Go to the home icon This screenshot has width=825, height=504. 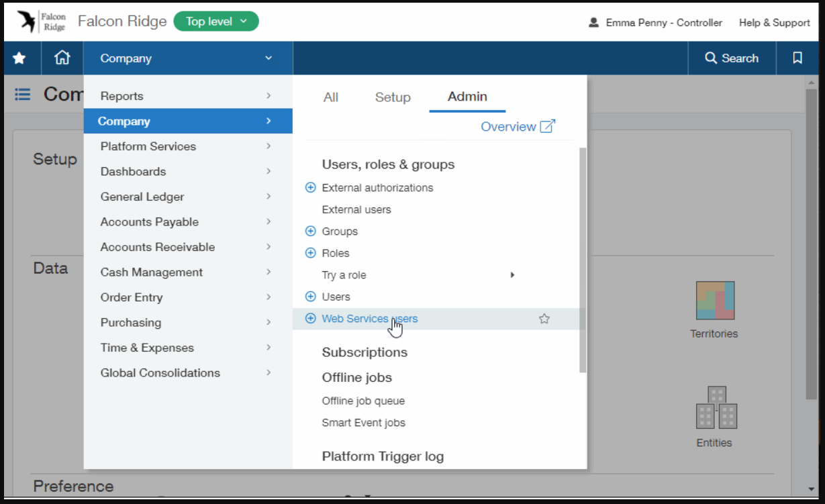62,58
